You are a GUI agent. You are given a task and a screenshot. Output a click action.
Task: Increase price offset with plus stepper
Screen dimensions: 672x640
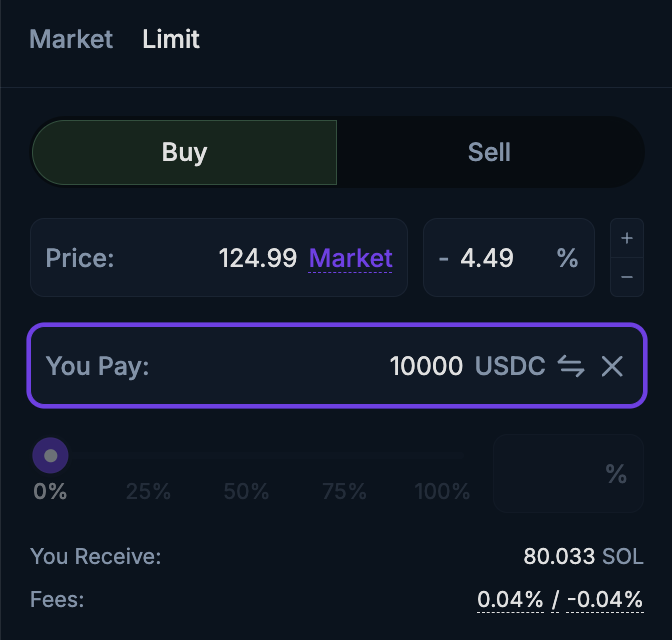(x=627, y=238)
